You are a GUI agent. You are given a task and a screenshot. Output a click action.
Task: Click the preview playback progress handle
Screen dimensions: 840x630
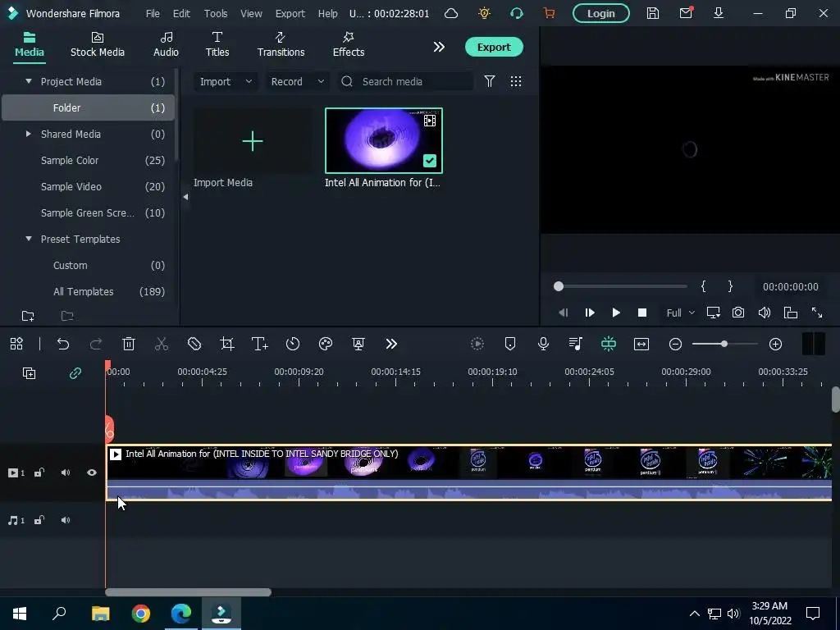558,286
